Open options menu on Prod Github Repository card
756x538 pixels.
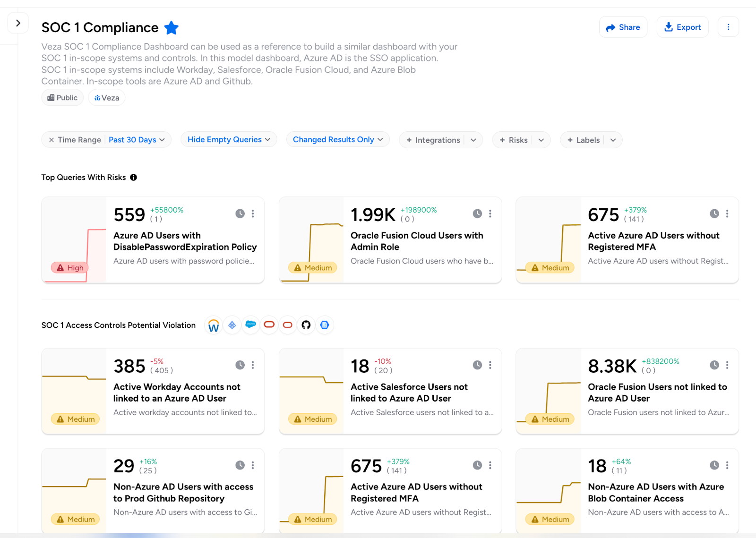pos(253,465)
